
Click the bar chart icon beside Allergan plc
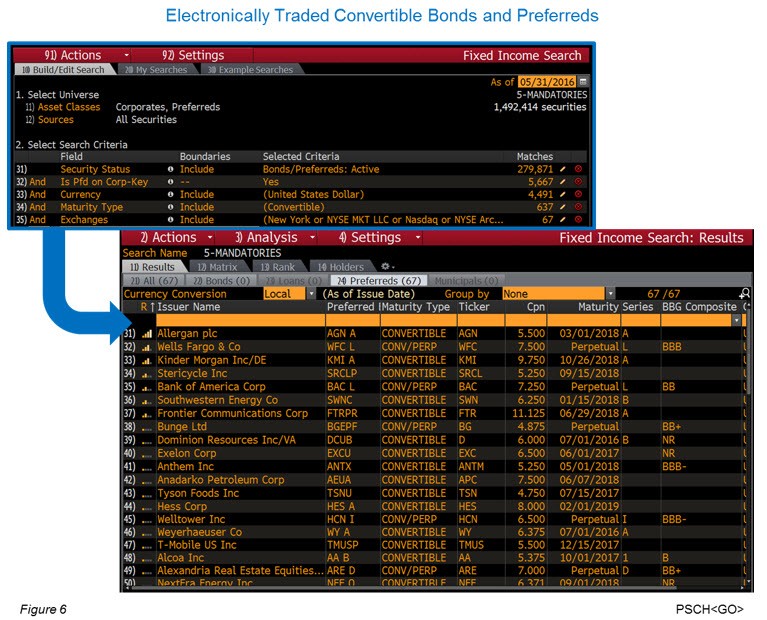coord(147,333)
